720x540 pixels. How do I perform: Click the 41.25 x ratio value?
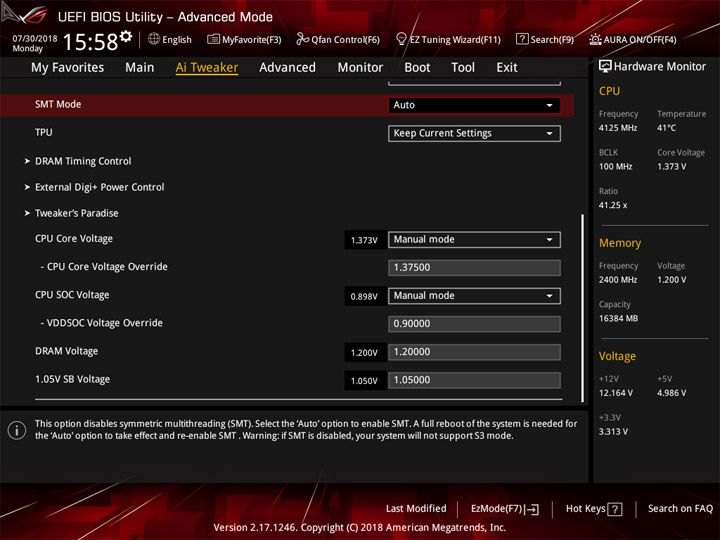(613, 205)
